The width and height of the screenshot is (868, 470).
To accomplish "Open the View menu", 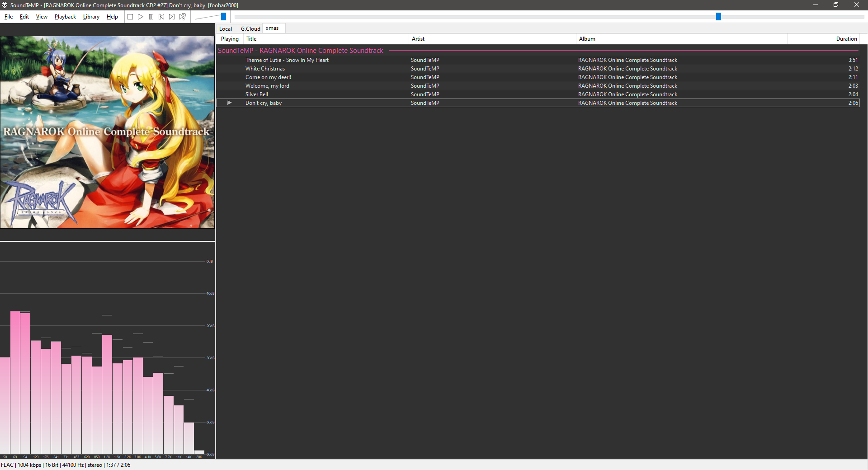I will click(42, 17).
